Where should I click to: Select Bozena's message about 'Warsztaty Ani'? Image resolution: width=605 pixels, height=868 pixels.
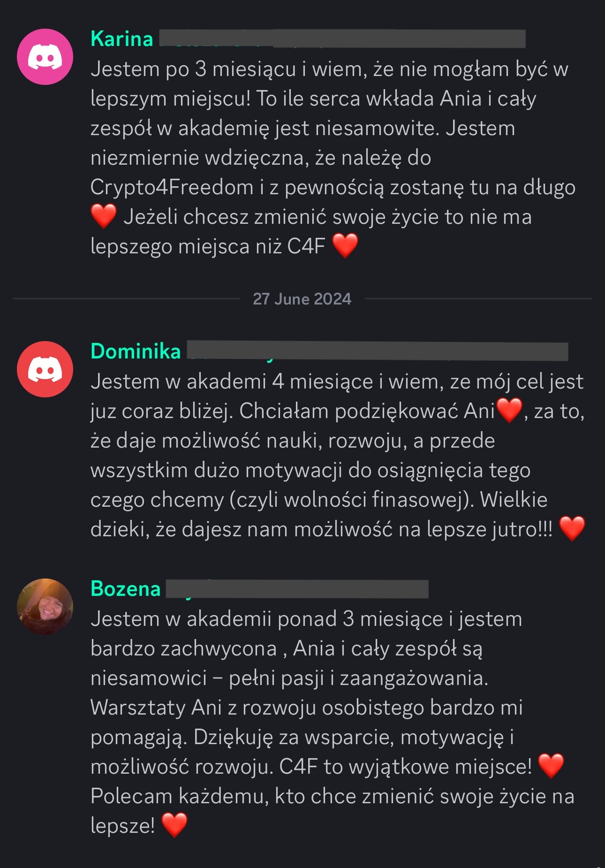tap(333, 722)
